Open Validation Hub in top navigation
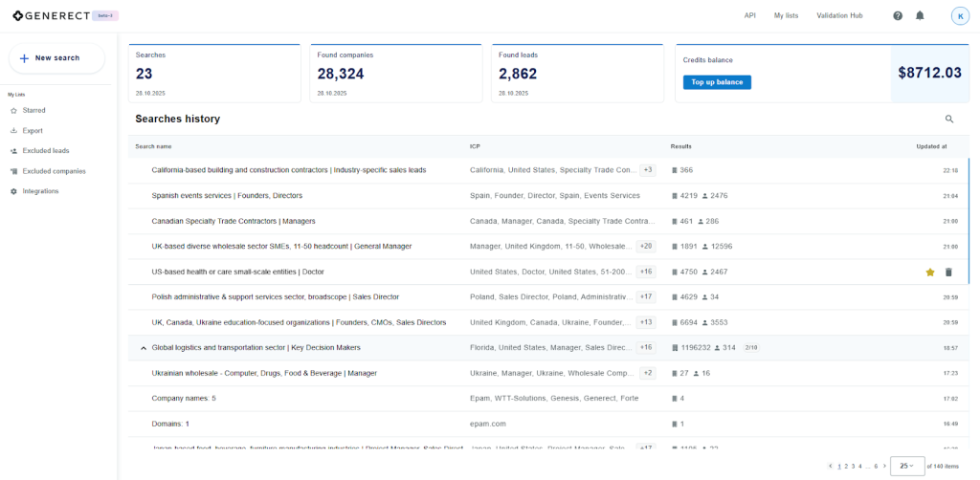The width and height of the screenshot is (980, 480). point(839,16)
